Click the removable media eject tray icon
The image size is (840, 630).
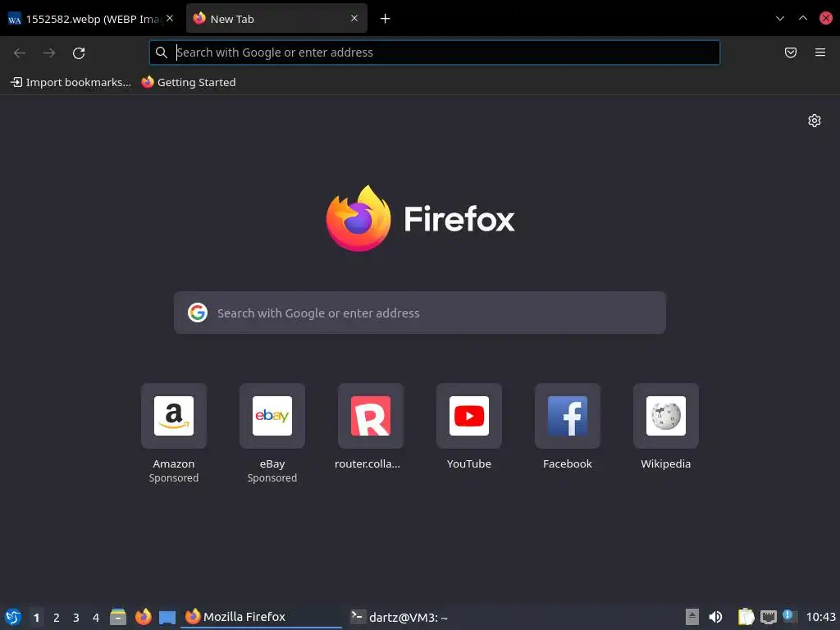pyautogui.click(x=692, y=617)
